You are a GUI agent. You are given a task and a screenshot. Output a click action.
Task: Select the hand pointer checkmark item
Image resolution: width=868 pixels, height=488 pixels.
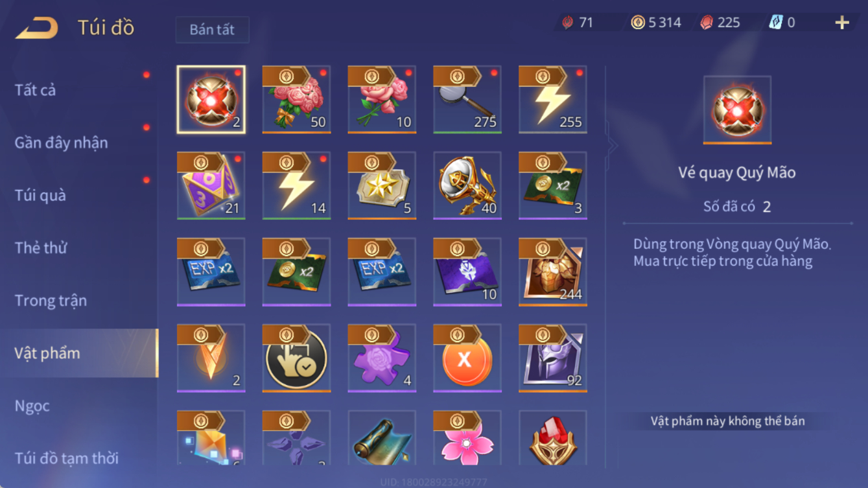(x=296, y=358)
